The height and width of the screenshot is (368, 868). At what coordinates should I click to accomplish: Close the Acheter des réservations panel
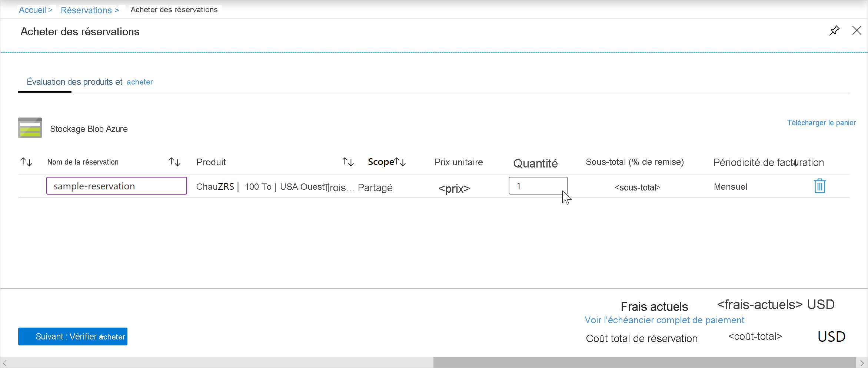(857, 31)
